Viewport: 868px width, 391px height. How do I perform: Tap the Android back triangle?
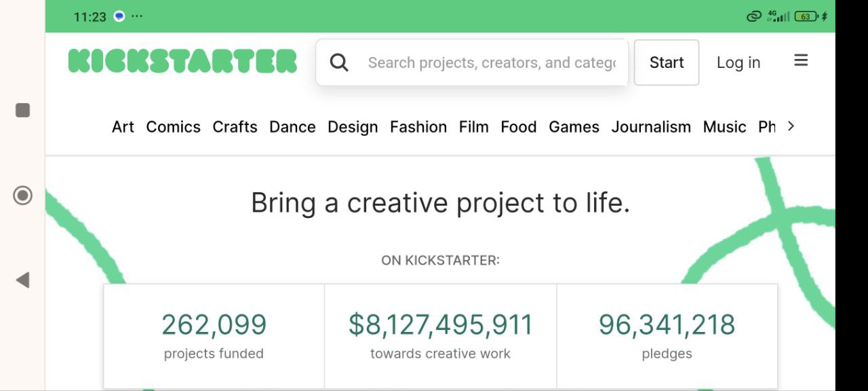pyautogui.click(x=22, y=280)
